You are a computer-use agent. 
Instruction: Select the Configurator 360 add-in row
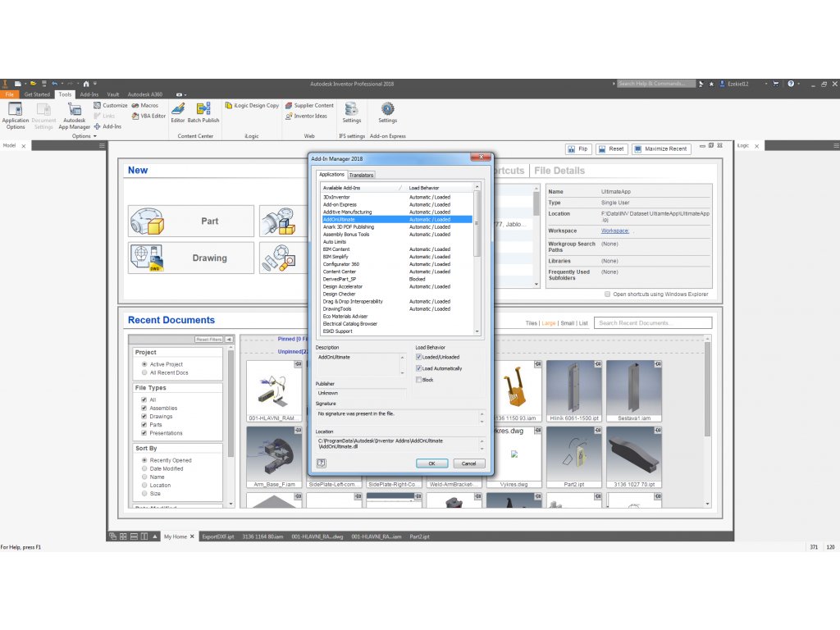point(396,264)
